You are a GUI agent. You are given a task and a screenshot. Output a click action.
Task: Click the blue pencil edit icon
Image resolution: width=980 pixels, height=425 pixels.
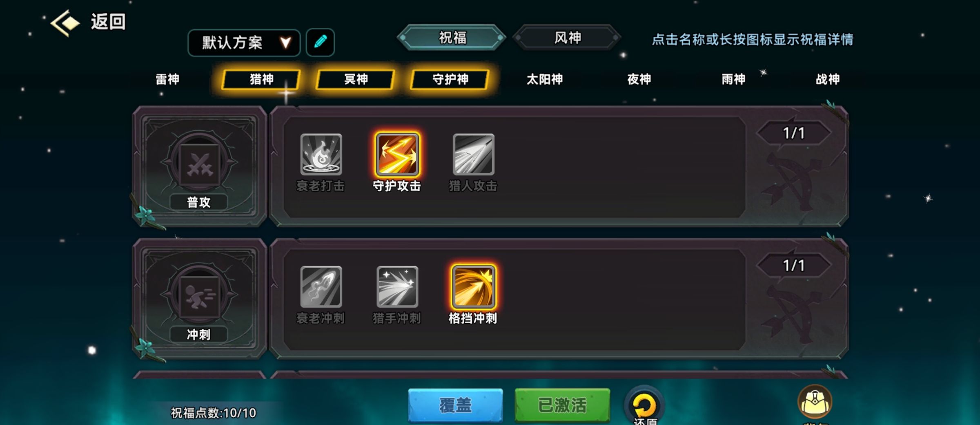(x=320, y=42)
